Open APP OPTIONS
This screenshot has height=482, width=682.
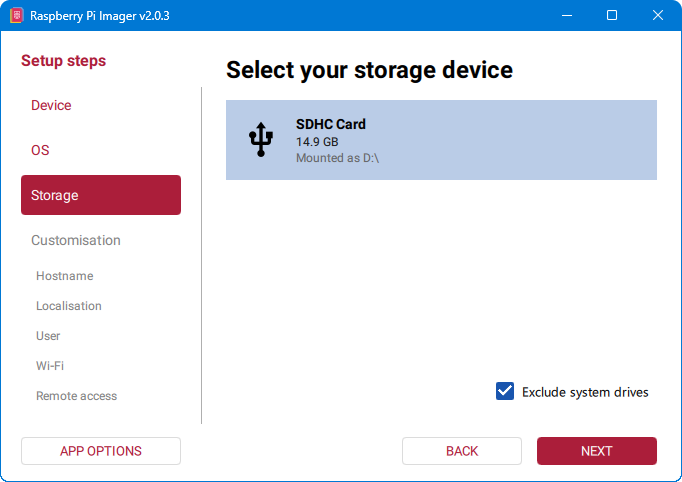point(100,451)
